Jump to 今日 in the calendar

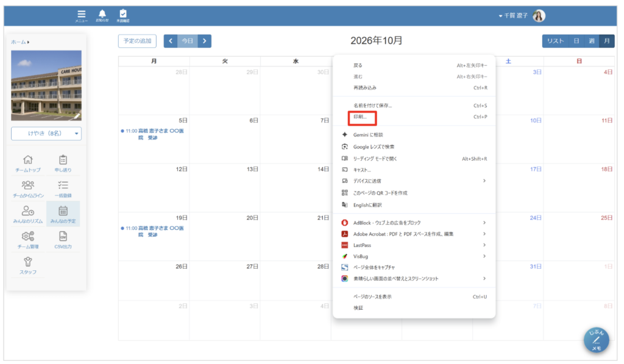(188, 41)
